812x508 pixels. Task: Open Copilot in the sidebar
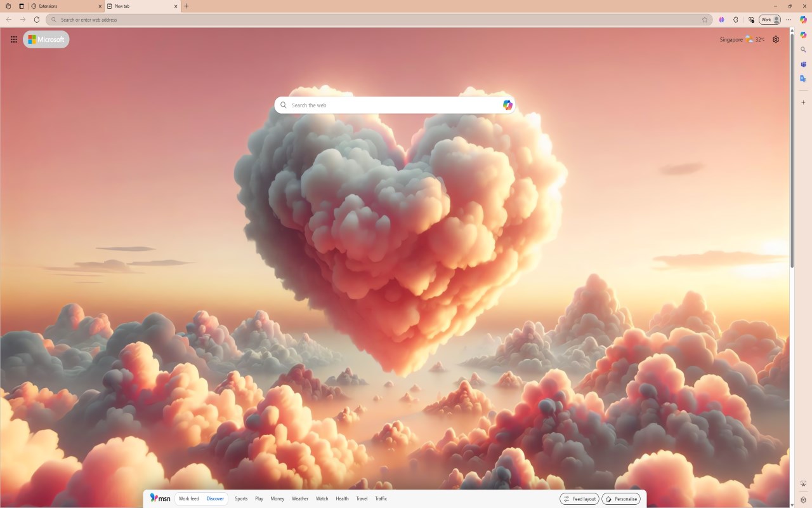(x=803, y=35)
